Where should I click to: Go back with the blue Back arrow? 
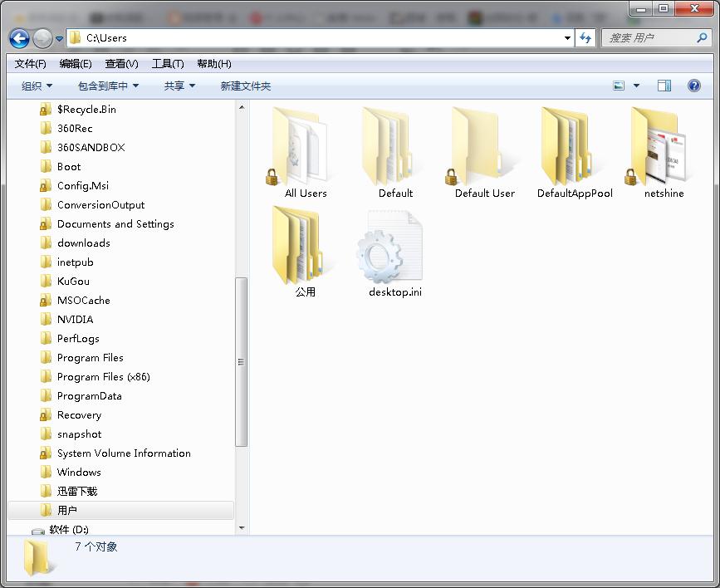click(19, 38)
